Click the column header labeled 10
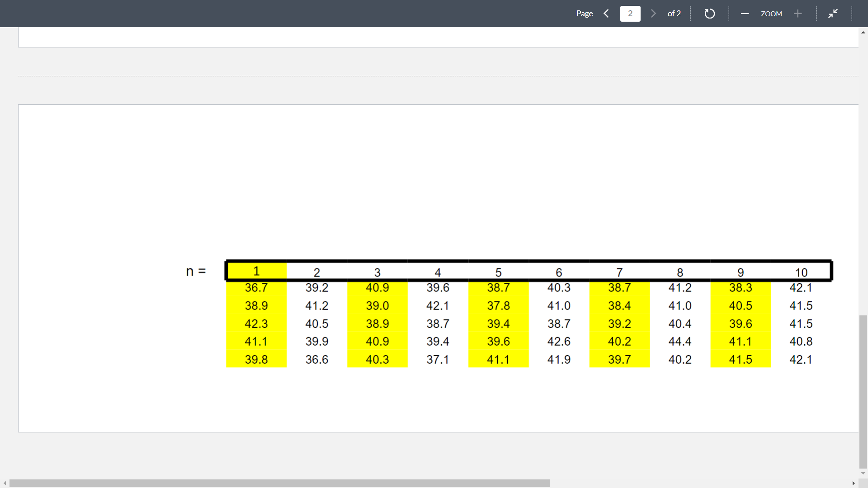 click(x=801, y=272)
